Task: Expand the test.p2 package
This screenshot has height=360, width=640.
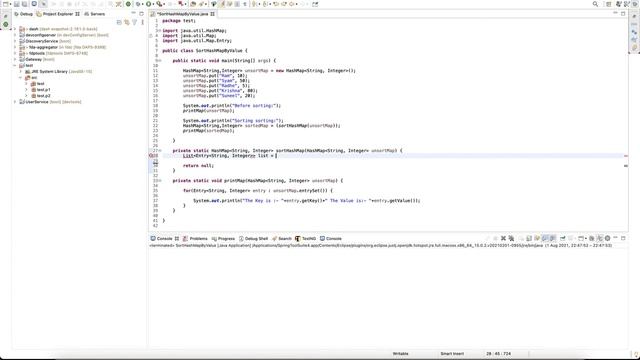Action: tap(27, 96)
